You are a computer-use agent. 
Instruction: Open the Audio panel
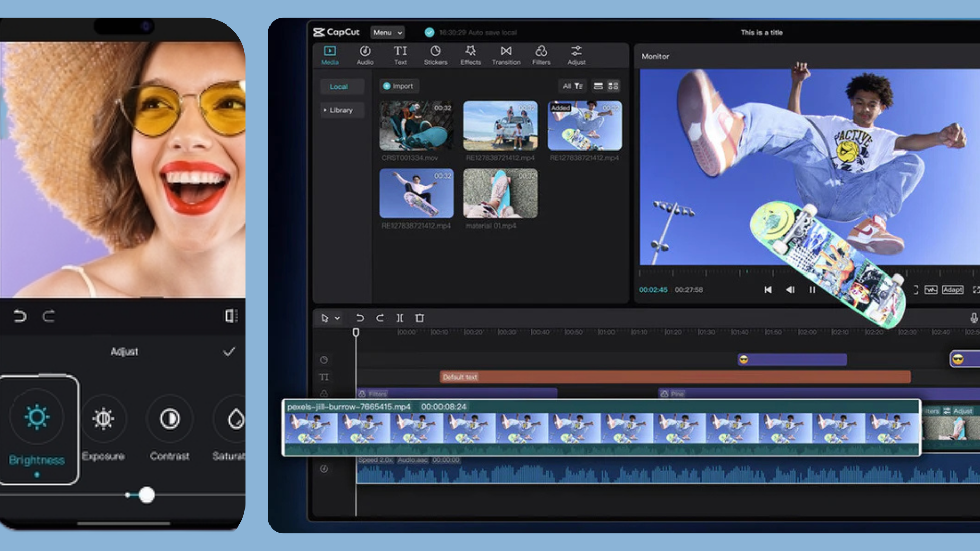(365, 55)
